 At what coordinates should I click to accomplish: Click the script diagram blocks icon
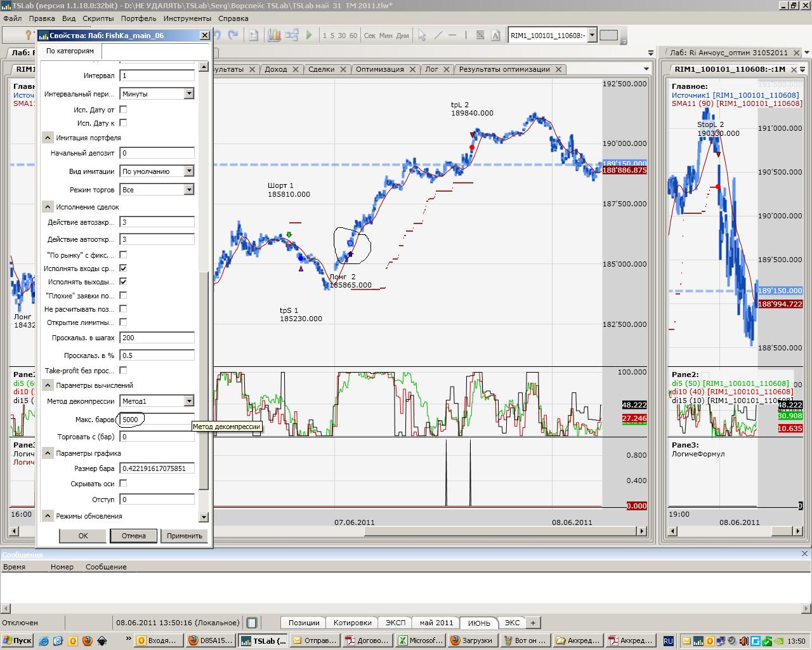click(x=292, y=36)
